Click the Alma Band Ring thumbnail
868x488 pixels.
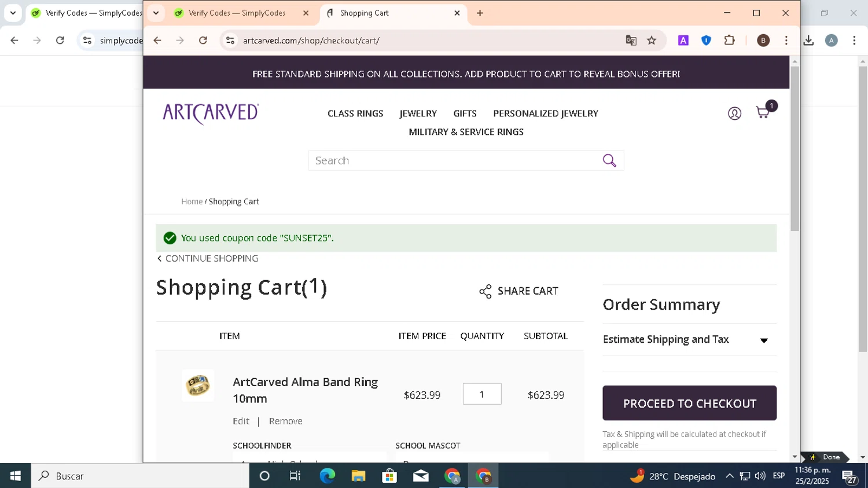click(198, 386)
